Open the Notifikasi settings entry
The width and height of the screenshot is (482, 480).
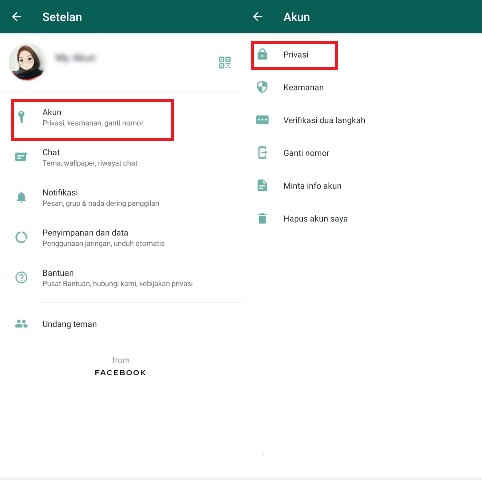[120, 197]
